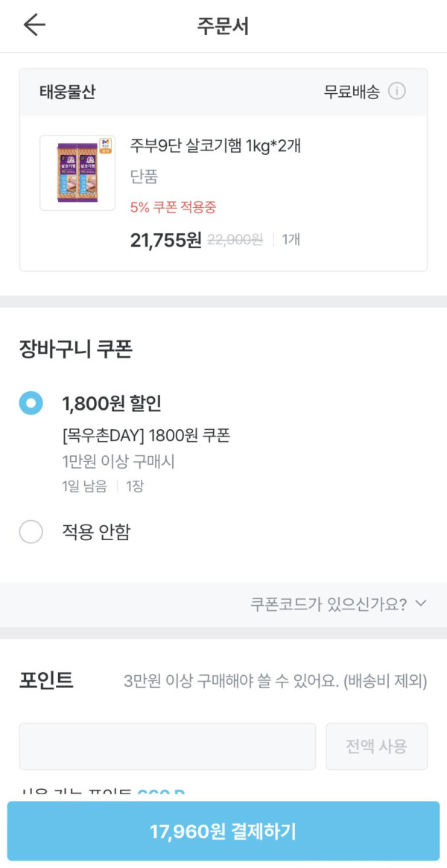Screen dimensions: 447x868
Task: Tap the 주문서 page title
Action: (x=223, y=26)
